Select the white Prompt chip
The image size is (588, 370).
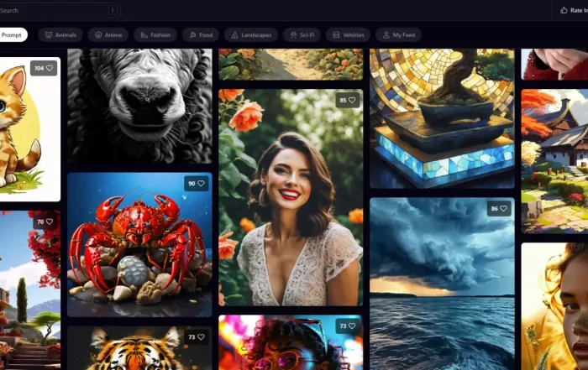(x=13, y=35)
